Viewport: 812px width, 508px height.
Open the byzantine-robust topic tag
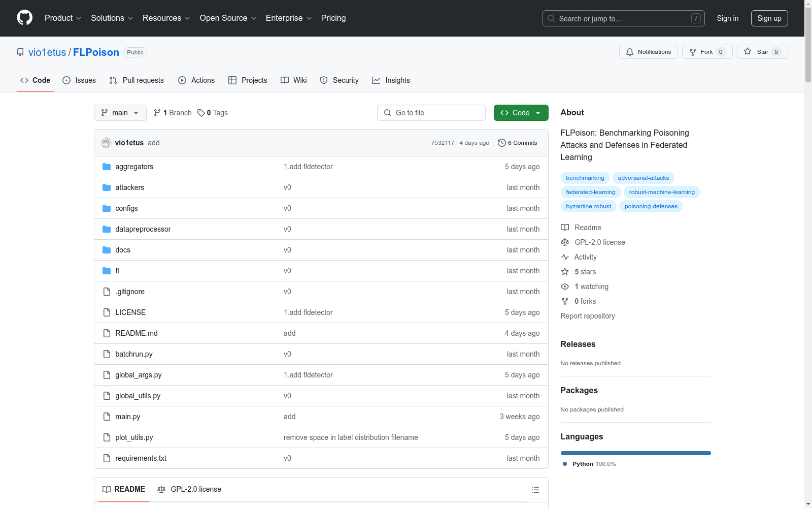[589, 206]
